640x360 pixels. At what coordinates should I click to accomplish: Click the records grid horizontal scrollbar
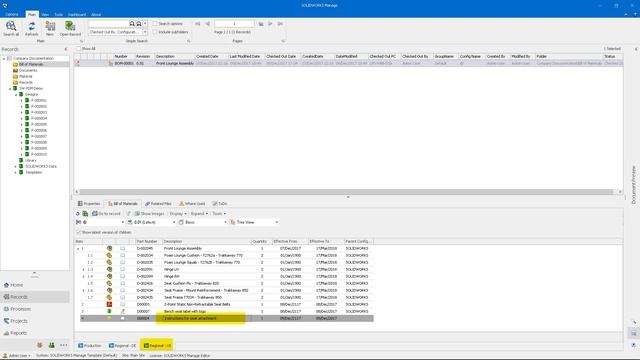(x=346, y=191)
